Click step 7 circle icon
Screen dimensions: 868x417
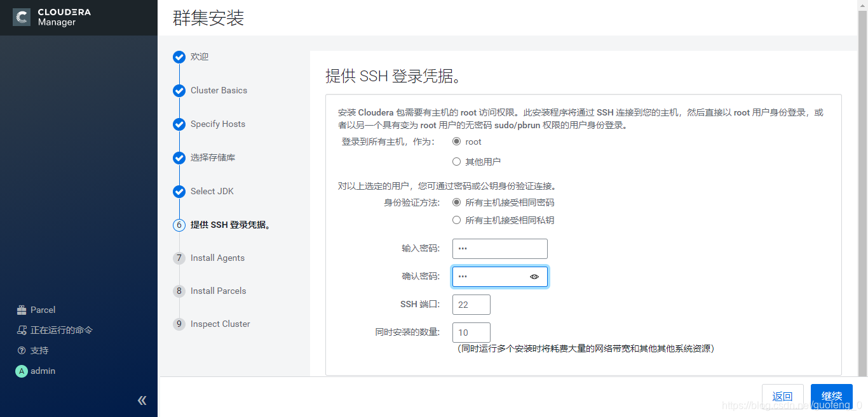[x=179, y=258]
